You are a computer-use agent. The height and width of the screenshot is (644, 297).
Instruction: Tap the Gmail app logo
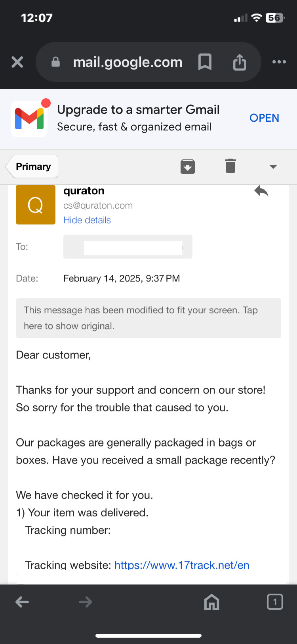pos(30,119)
